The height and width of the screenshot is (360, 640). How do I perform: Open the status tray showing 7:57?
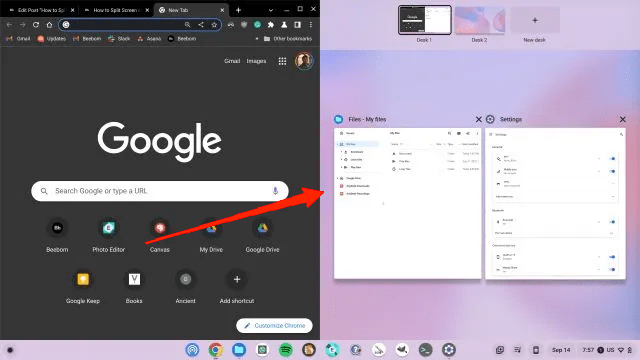pos(607,350)
